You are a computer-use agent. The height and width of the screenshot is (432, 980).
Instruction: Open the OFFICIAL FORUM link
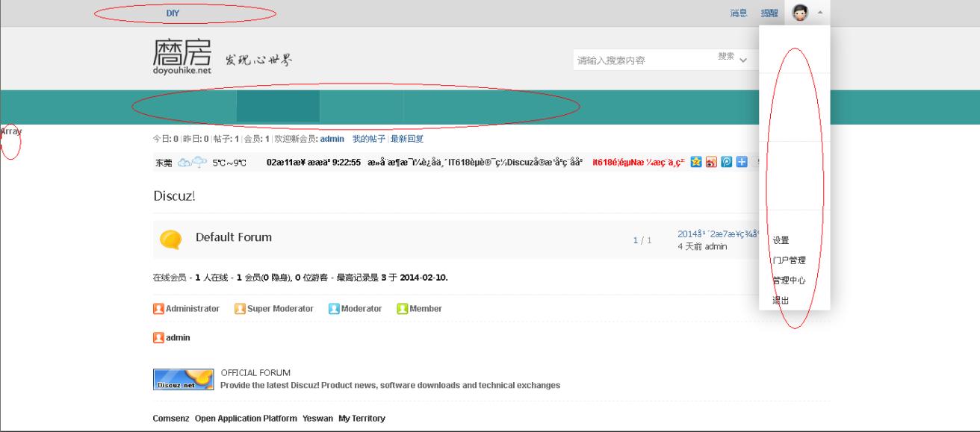pyautogui.click(x=255, y=372)
